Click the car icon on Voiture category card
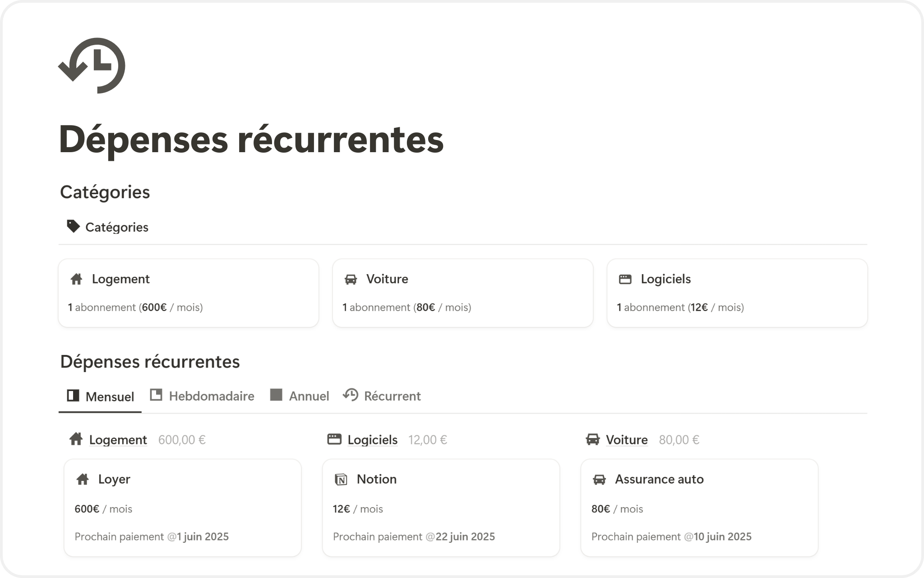This screenshot has width=924, height=578. tap(351, 279)
